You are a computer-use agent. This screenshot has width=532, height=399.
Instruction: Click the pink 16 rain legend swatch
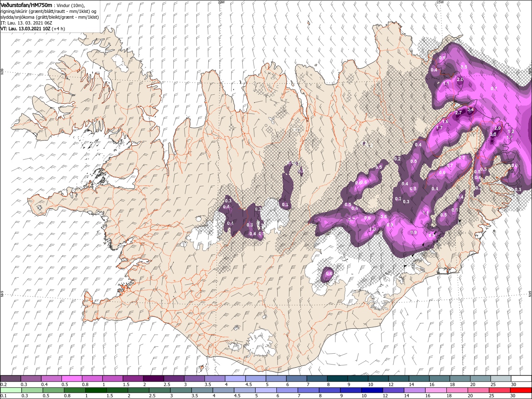coord(436,390)
